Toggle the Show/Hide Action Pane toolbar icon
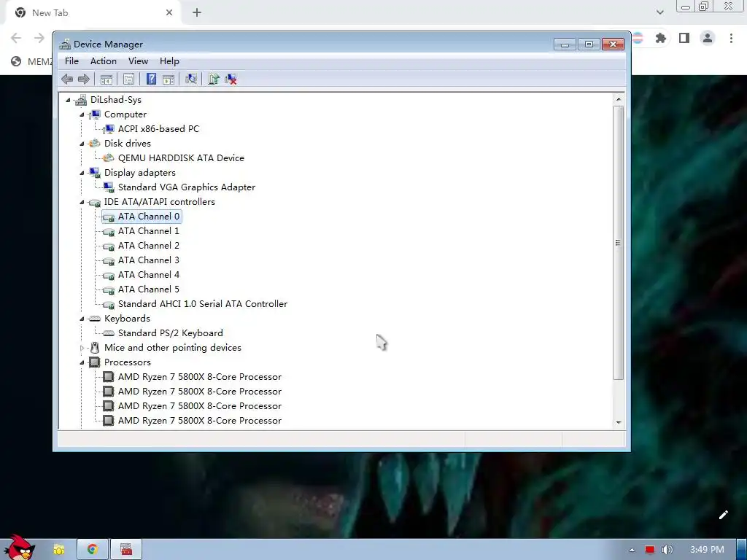The image size is (747, 560). [x=169, y=79]
